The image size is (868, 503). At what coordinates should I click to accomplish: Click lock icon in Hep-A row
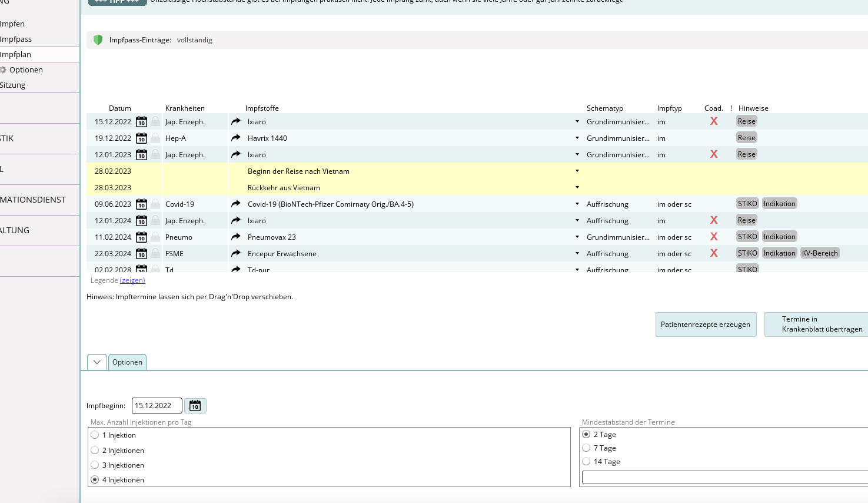click(155, 138)
